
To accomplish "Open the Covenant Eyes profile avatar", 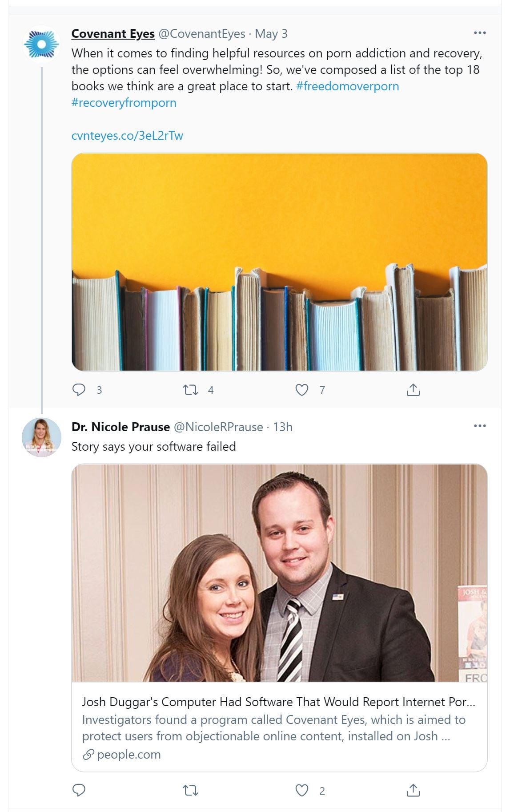I will coord(41,44).
